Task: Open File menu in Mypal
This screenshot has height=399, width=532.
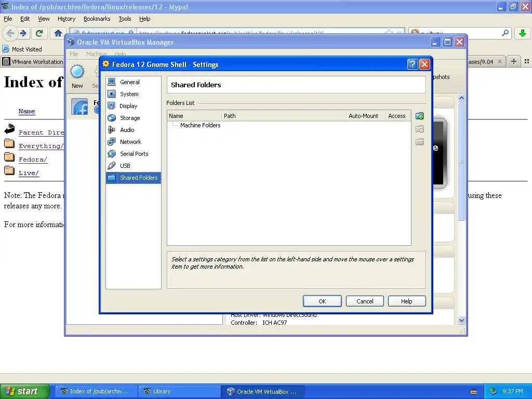Action: click(x=8, y=19)
